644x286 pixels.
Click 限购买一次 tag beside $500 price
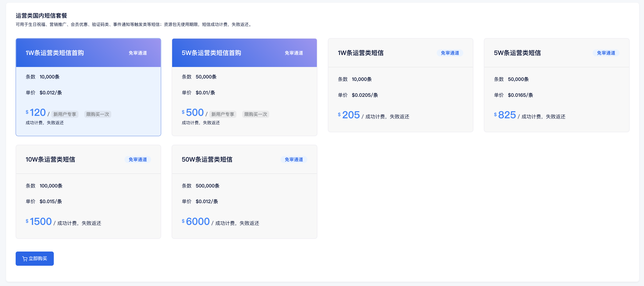(x=255, y=114)
